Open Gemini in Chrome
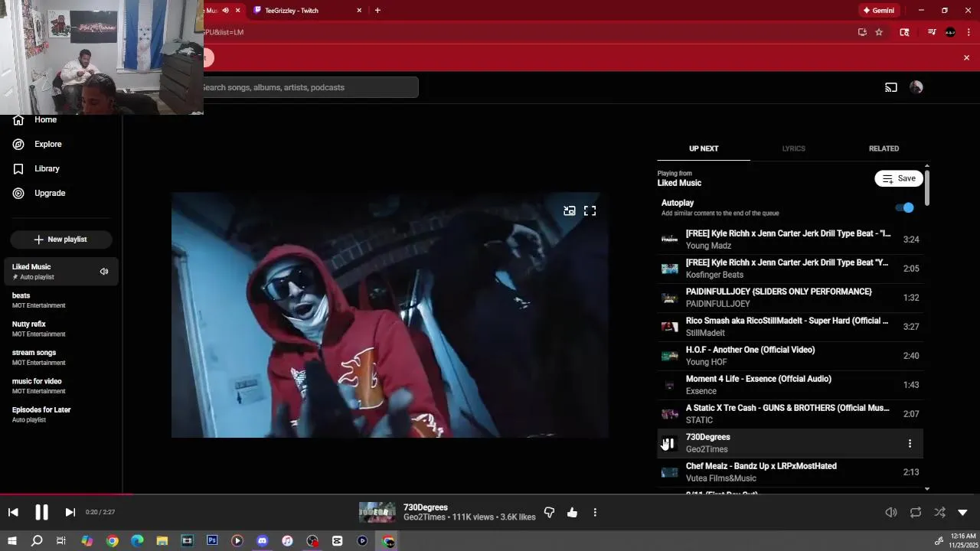The width and height of the screenshot is (980, 551). (879, 11)
